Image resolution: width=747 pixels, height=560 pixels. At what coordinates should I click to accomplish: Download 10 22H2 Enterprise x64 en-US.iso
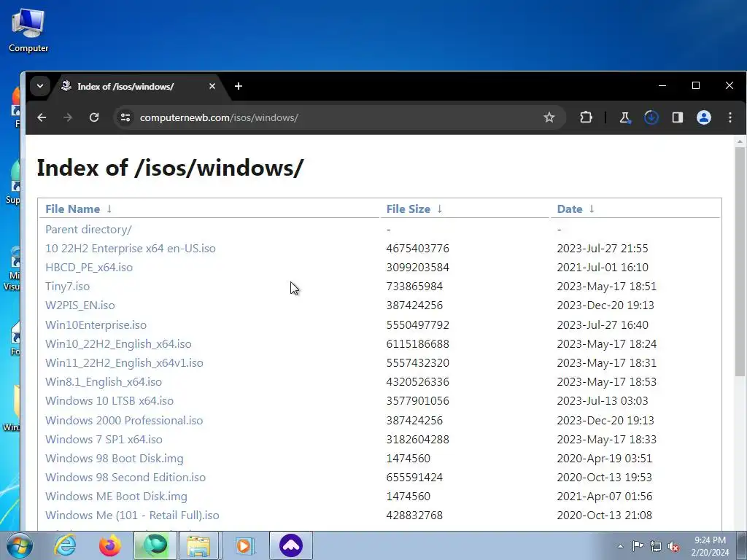pyautogui.click(x=131, y=249)
